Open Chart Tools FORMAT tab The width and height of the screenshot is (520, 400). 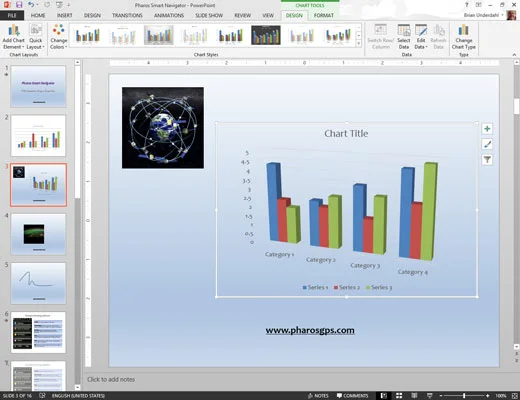(x=324, y=15)
